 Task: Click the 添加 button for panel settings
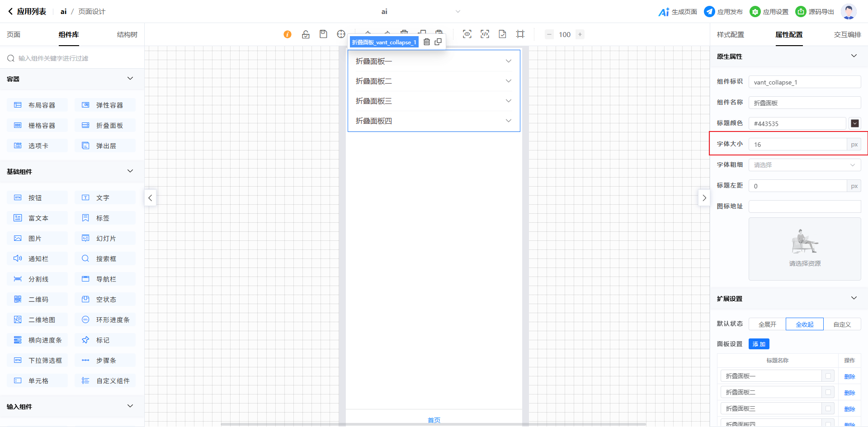[x=759, y=344]
